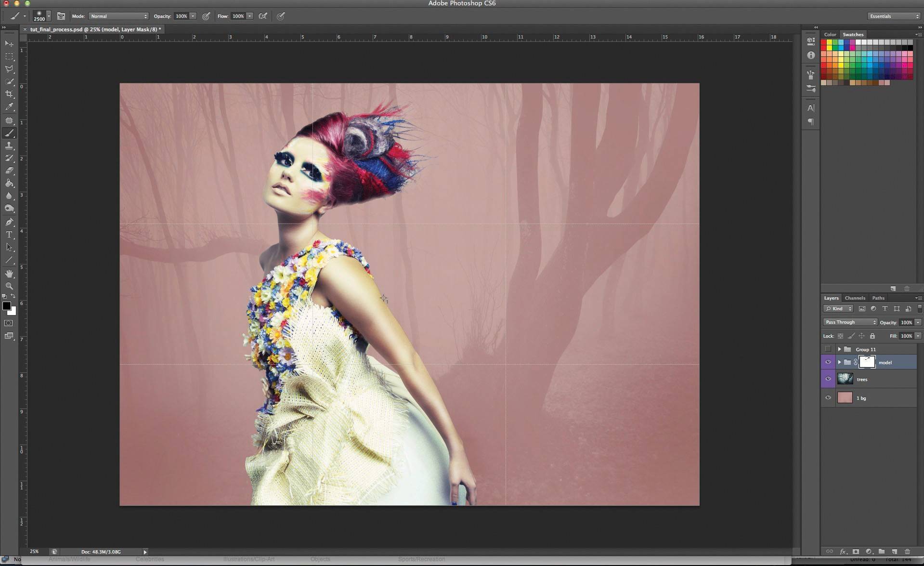The width and height of the screenshot is (924, 566).
Task: Switch to the Color tab
Action: [x=830, y=35]
